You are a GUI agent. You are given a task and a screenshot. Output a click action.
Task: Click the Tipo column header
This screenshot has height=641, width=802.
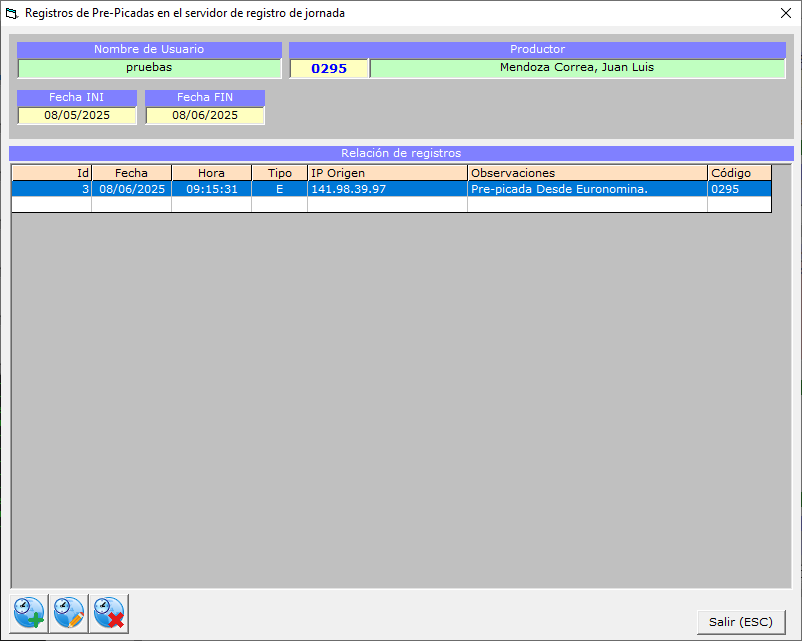279,173
